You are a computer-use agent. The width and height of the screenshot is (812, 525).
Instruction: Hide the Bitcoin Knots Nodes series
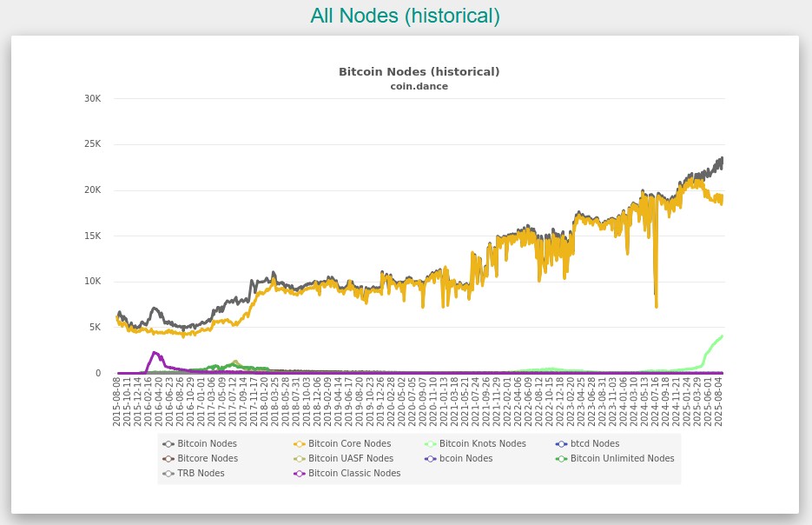475,443
